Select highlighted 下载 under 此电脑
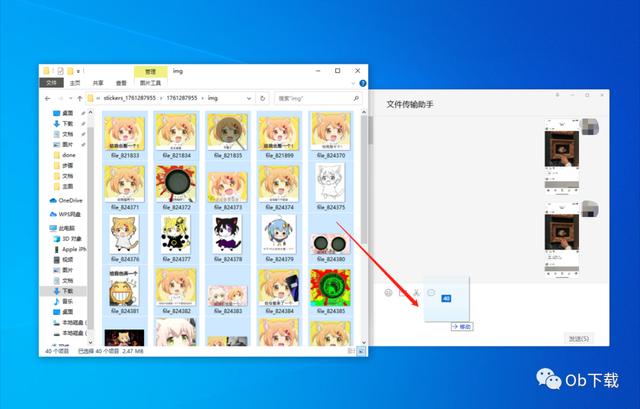 click(63, 291)
